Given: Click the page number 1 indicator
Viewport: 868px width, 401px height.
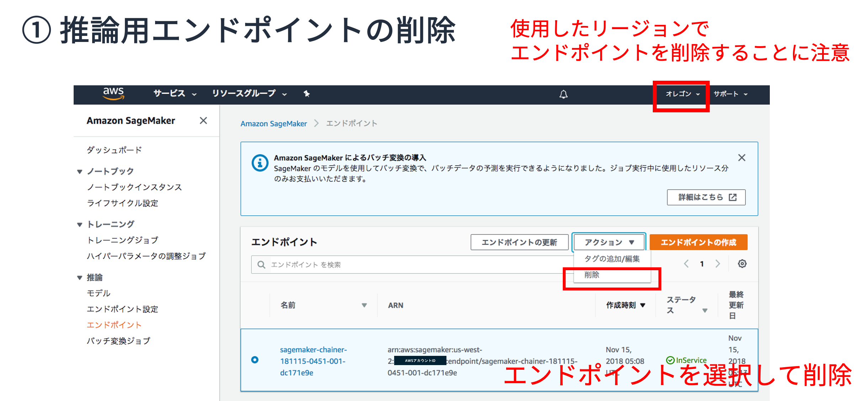Looking at the screenshot, I should point(702,264).
